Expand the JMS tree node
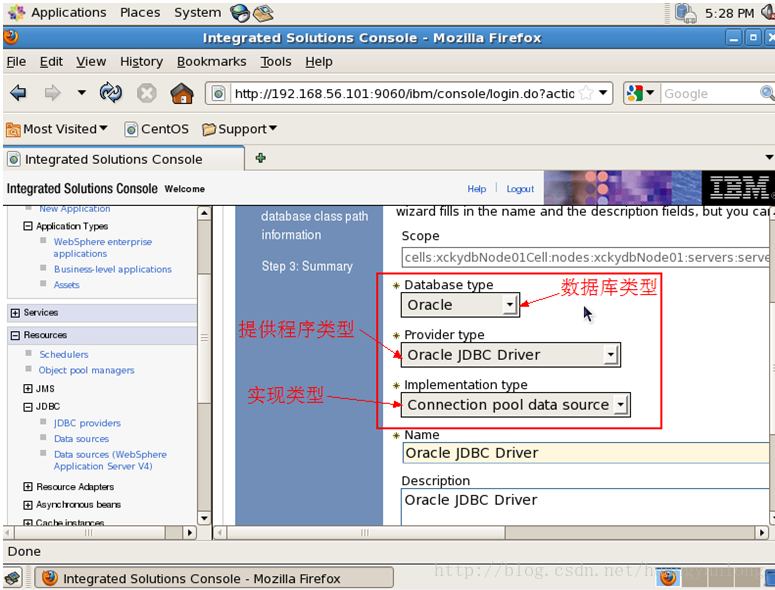The image size is (775, 590). coord(28,388)
